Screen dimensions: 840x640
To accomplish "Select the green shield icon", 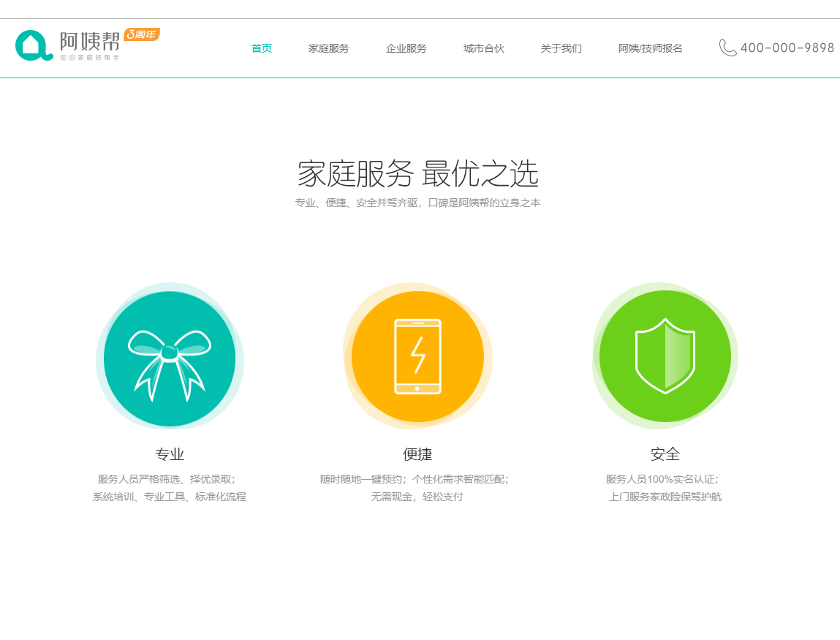I will tap(665, 356).
